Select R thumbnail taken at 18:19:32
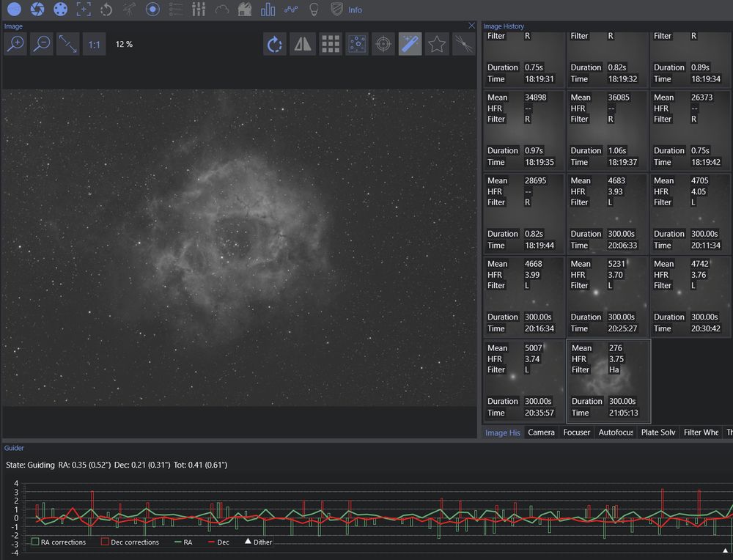Image resolution: width=733 pixels, height=560 pixels. (x=607, y=59)
